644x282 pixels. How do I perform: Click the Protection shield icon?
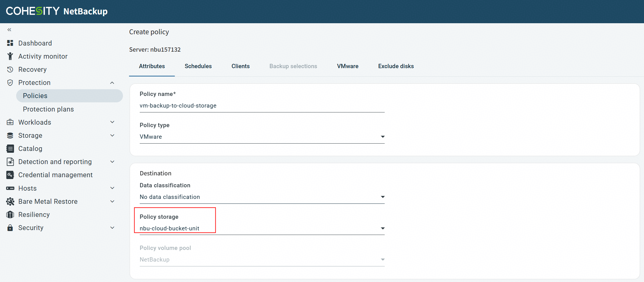(x=10, y=82)
